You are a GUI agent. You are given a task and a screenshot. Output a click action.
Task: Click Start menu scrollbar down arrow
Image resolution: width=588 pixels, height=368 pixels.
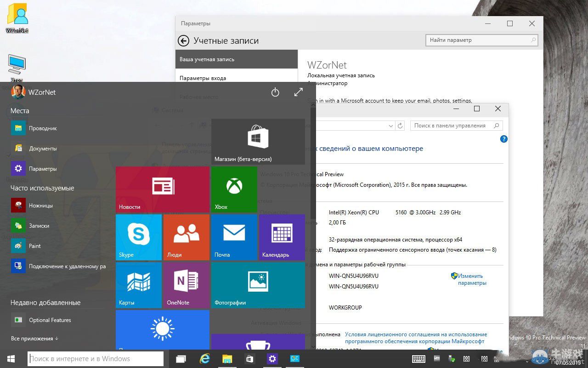(313, 346)
